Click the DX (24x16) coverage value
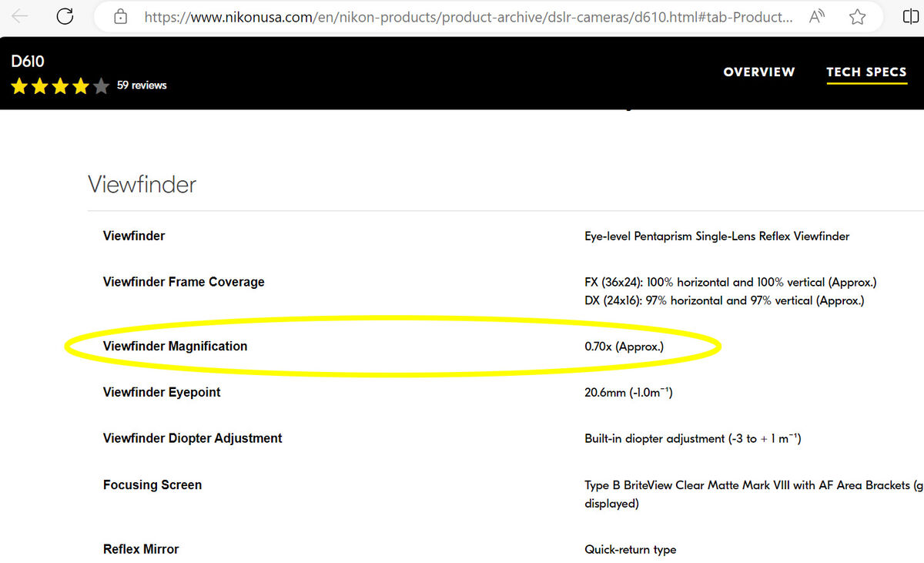This screenshot has width=924, height=563. tap(725, 300)
